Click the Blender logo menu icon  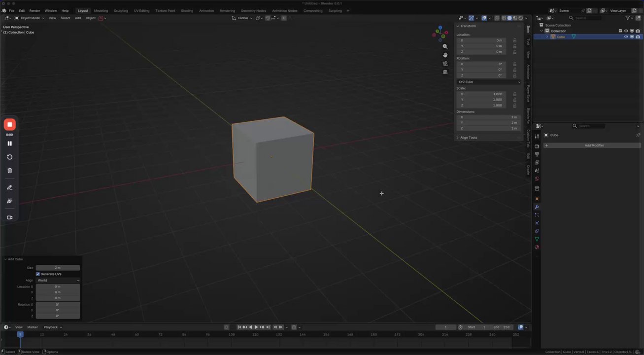click(x=4, y=10)
